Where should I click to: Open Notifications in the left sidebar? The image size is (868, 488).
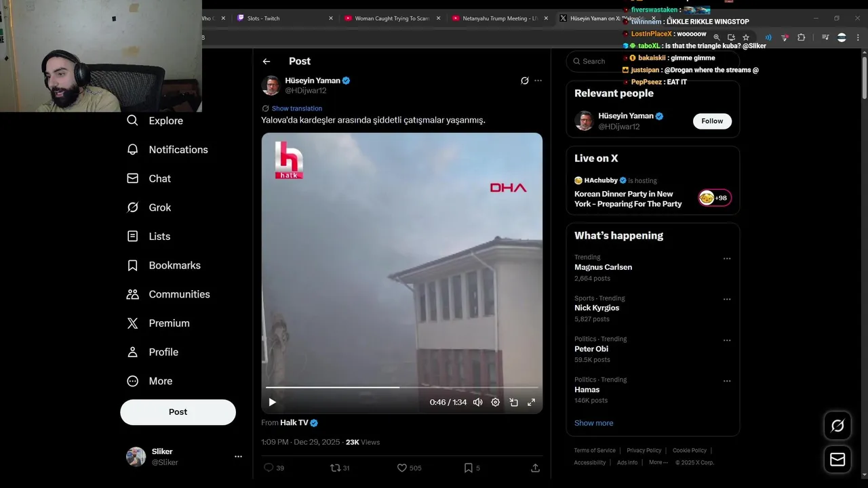coord(167,150)
